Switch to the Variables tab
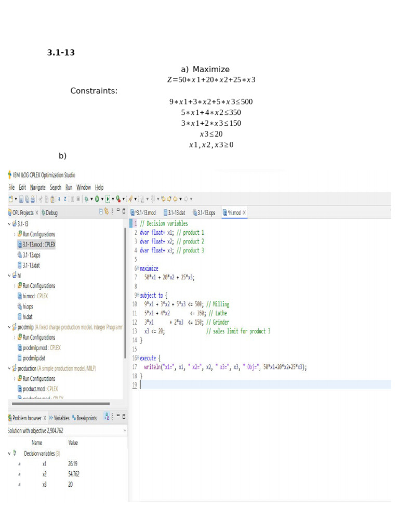The image size is (399, 532). point(59,418)
